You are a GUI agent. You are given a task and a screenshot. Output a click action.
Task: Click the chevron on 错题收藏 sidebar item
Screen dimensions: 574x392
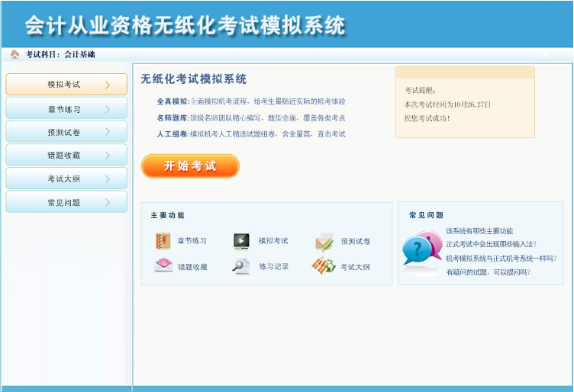pos(108,156)
